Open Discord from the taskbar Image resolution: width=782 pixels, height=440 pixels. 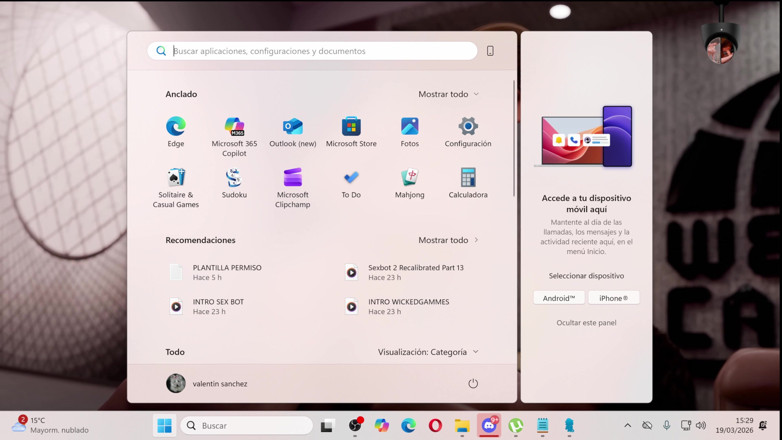coord(489,426)
